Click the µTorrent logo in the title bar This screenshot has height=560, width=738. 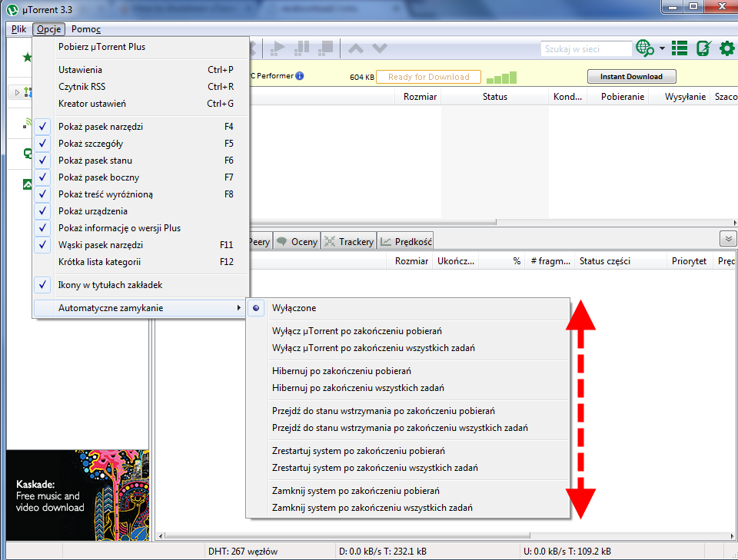pos(12,10)
